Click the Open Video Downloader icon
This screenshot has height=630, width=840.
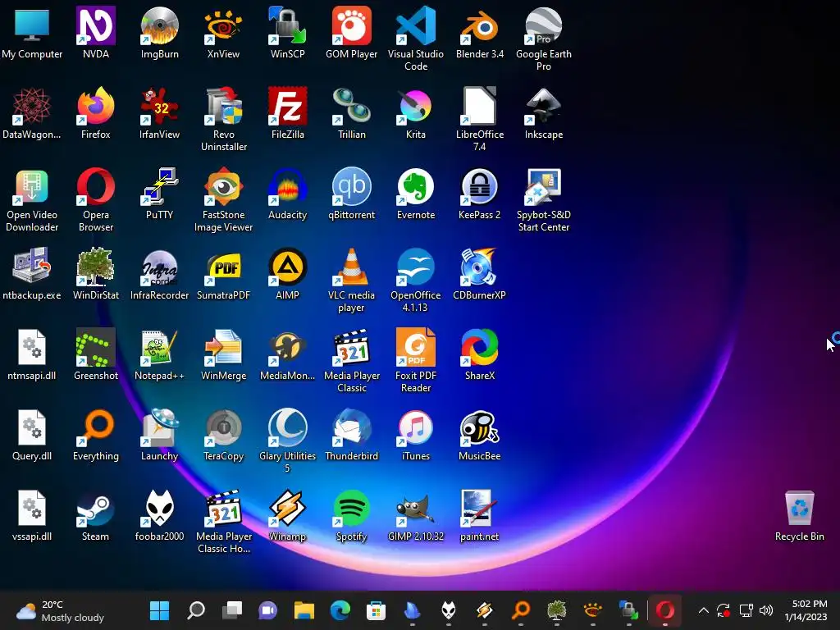point(32,186)
